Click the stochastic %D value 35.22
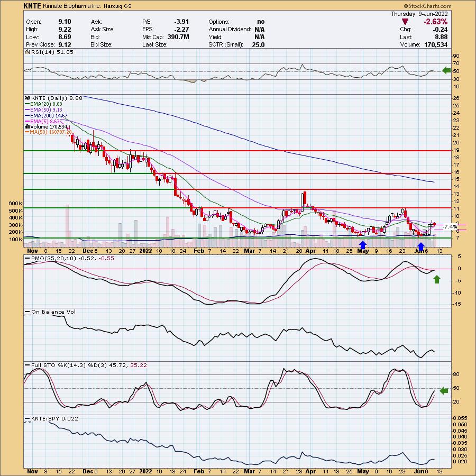 139,365
